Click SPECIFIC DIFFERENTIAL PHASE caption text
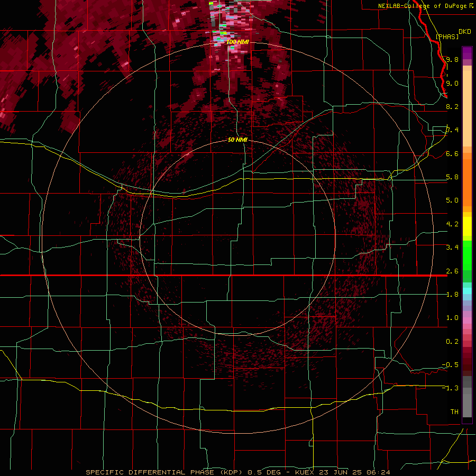Screen dimensions: 476x476 150,472
